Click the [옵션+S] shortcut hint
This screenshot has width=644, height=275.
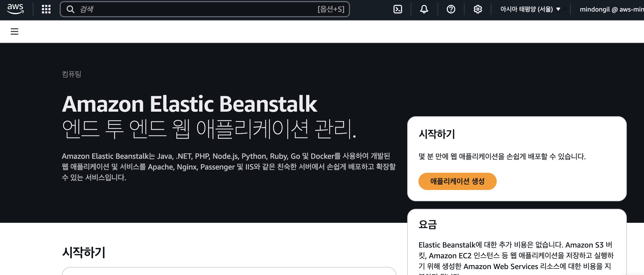pos(331,9)
